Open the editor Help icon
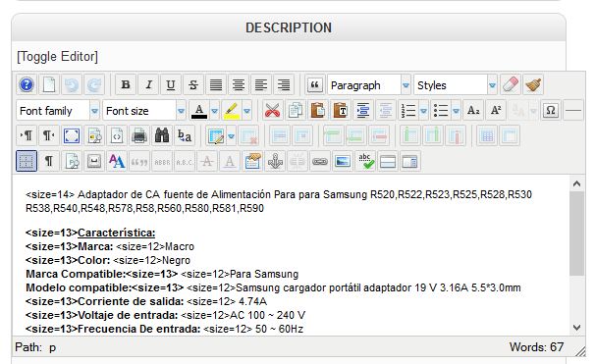595x364 pixels. pos(27,84)
